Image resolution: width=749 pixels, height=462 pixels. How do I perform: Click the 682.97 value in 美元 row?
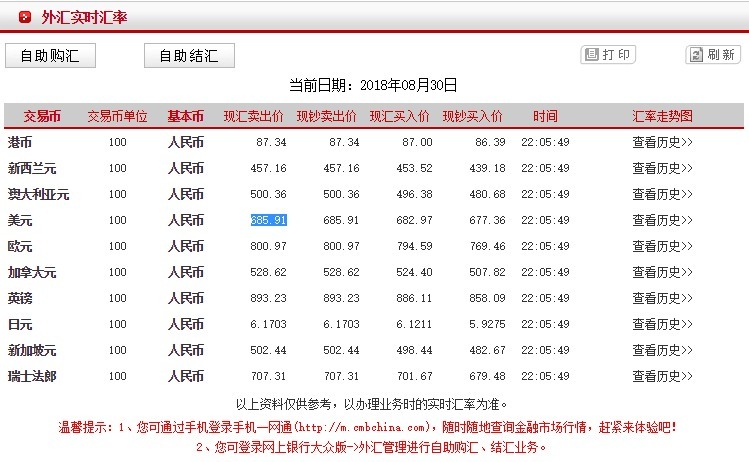(414, 220)
